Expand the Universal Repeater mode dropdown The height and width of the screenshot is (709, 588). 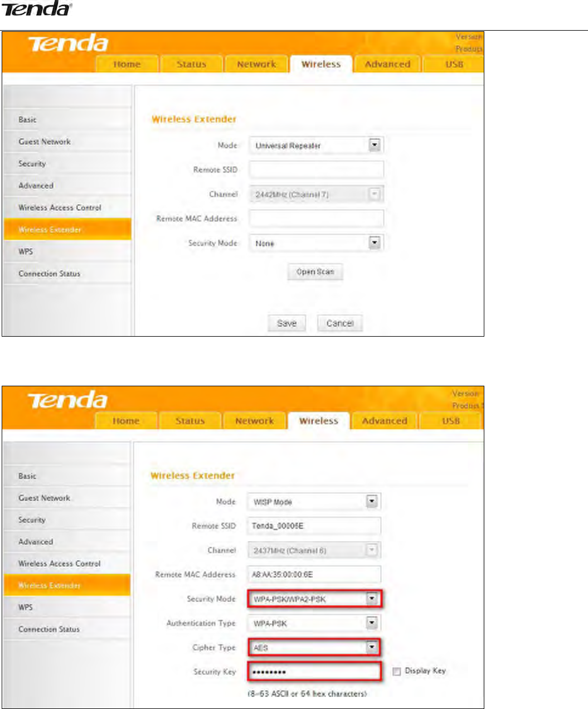(316, 145)
